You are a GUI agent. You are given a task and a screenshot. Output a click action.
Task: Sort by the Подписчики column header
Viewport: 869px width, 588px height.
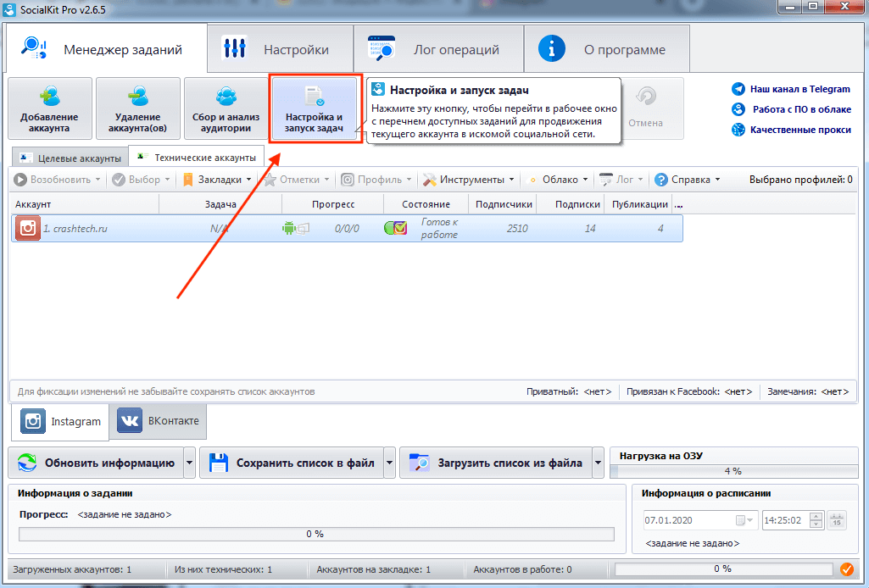(504, 204)
